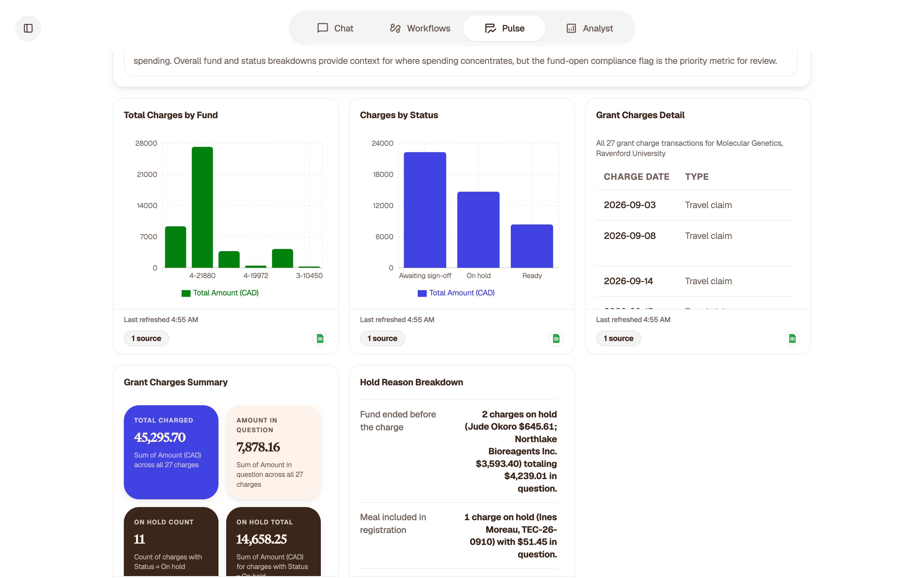Toggle the green Total Amount (CAD) legend
This screenshot has width=924, height=578.
220,293
